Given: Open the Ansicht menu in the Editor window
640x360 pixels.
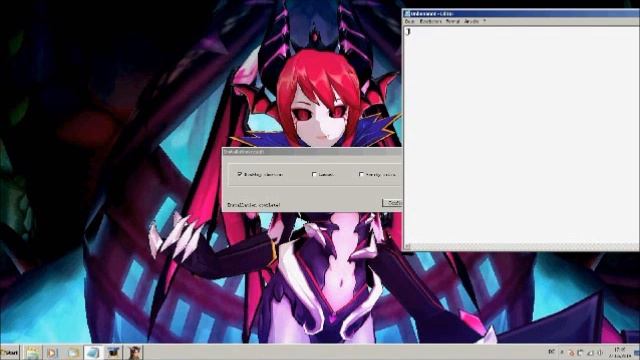Looking at the screenshot, I should click(x=471, y=21).
